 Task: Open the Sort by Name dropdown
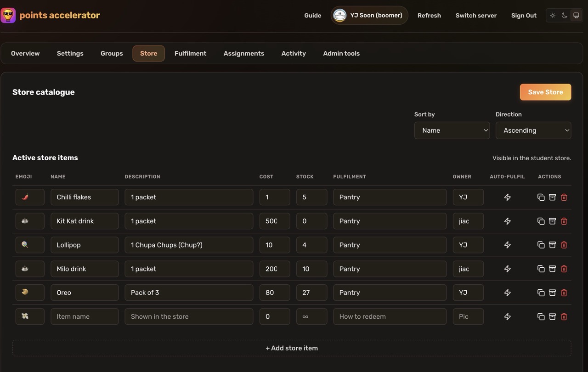point(452,130)
